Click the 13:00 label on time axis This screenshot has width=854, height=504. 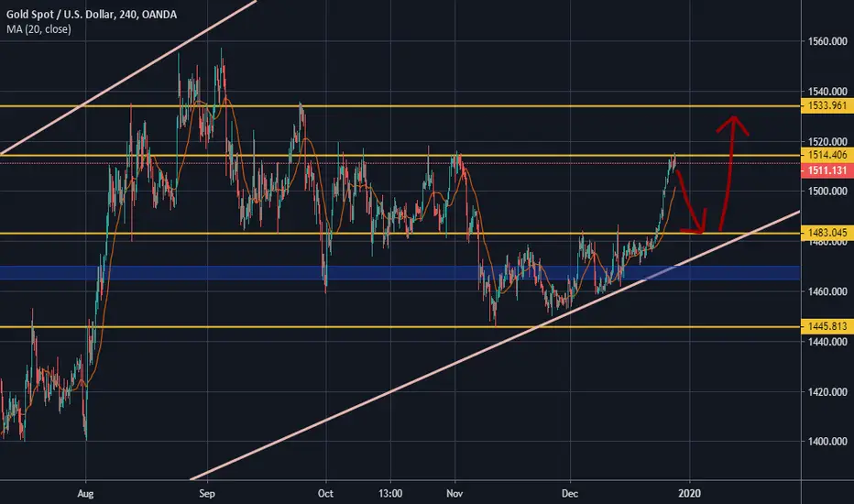390,494
